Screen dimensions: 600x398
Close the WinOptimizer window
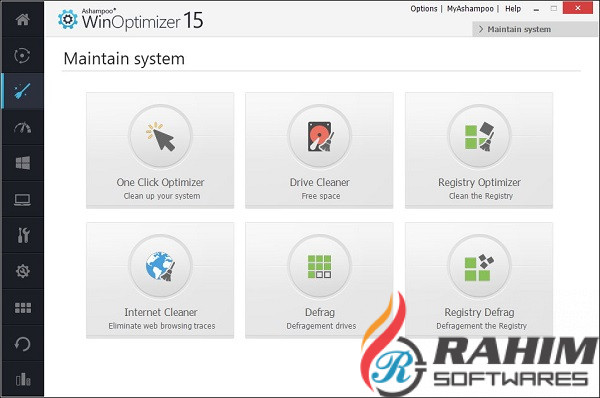pos(578,8)
